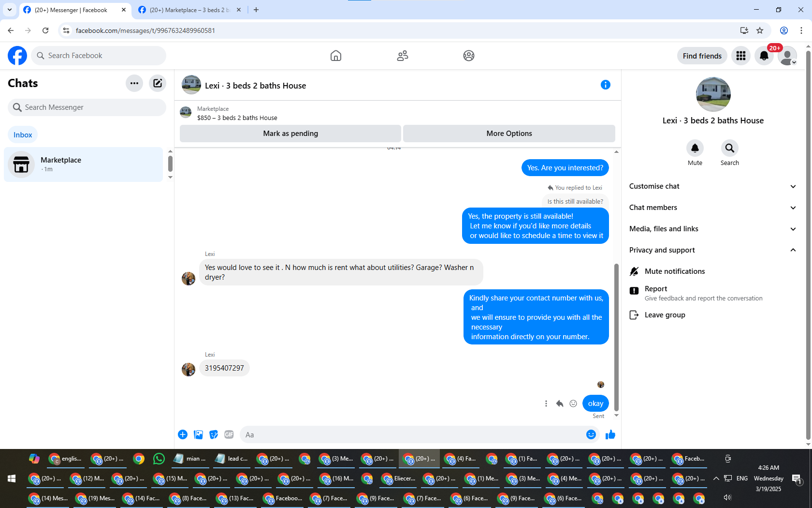Open WhatsApp from taskbar
This screenshot has width=812, height=508.
point(159,459)
